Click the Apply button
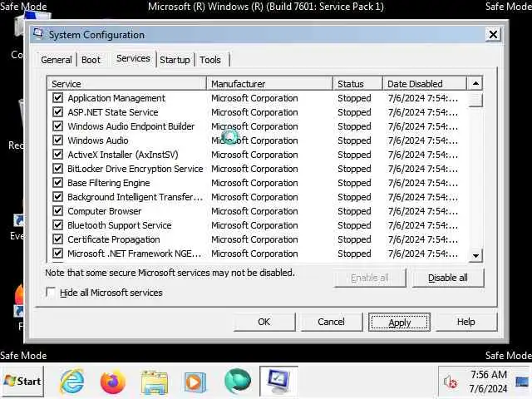532x399 pixels. click(x=399, y=323)
